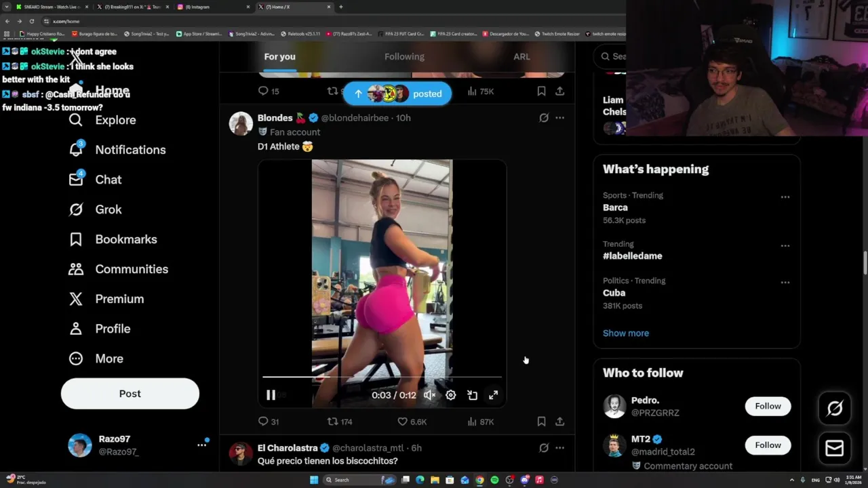Open Premium X icon in sidebar
868x488 pixels.
click(x=76, y=299)
